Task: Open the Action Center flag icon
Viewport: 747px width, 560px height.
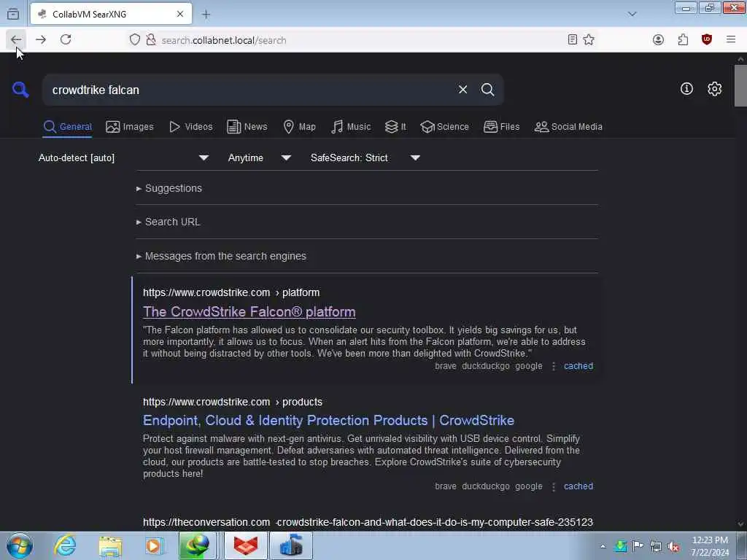Action: pyautogui.click(x=638, y=546)
